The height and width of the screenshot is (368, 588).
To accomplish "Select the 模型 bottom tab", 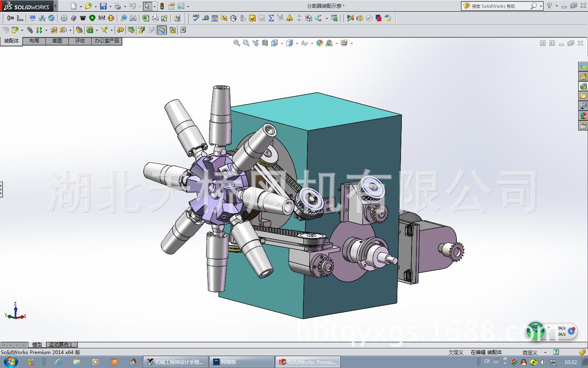I will [37, 345].
